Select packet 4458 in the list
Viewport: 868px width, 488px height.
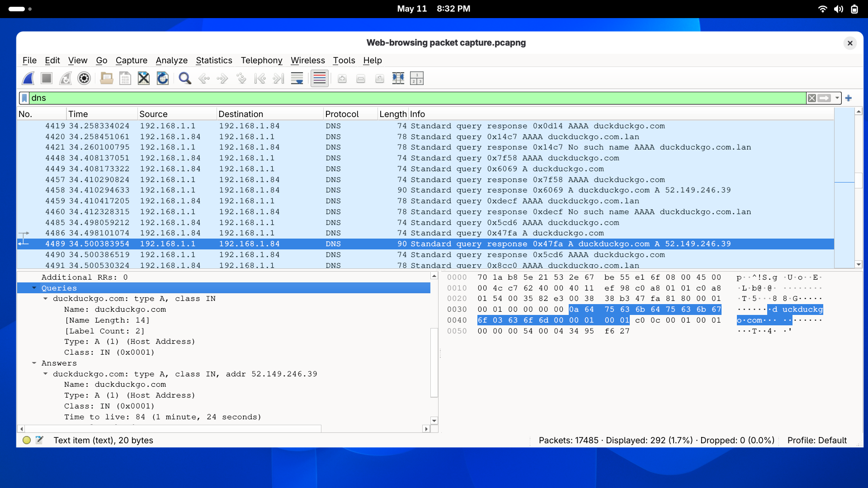click(x=425, y=190)
